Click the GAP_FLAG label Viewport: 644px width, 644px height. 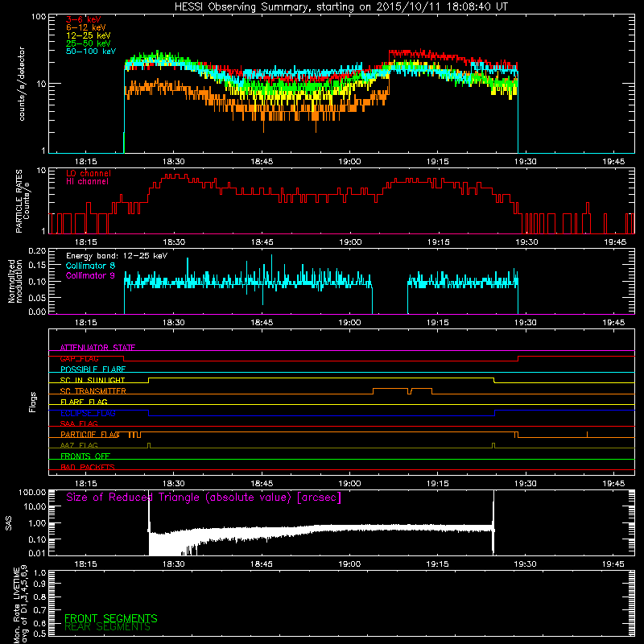(79, 358)
